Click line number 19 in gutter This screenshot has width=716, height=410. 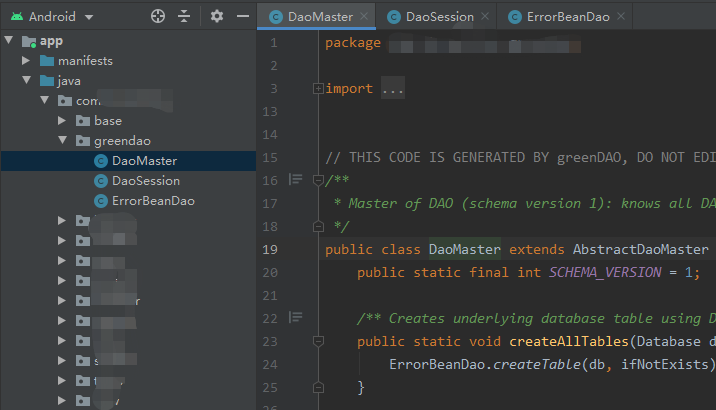point(270,250)
